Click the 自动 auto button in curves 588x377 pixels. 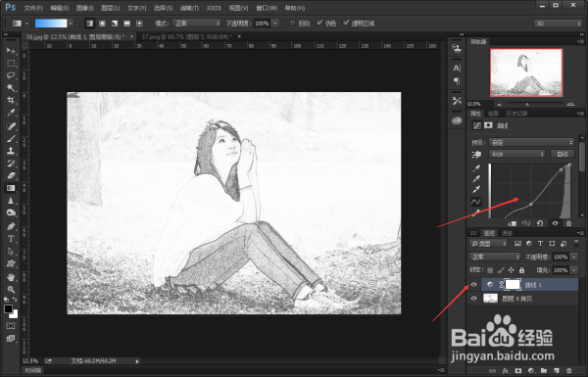click(563, 154)
